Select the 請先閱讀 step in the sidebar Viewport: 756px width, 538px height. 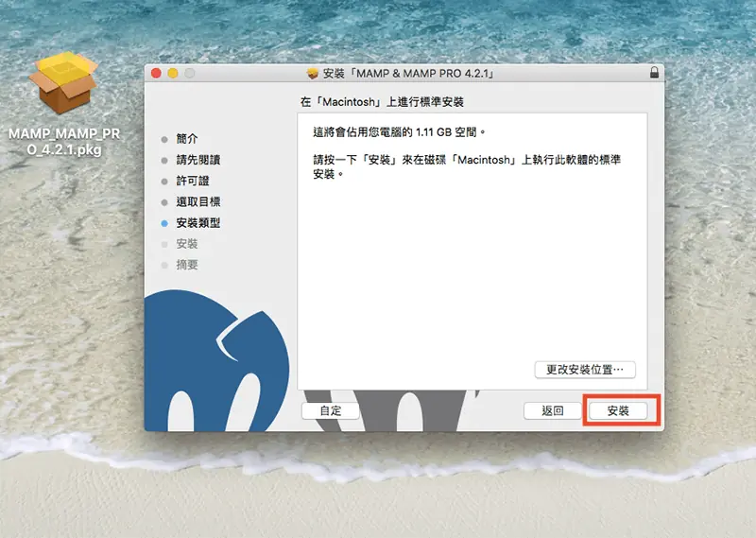[198, 160]
